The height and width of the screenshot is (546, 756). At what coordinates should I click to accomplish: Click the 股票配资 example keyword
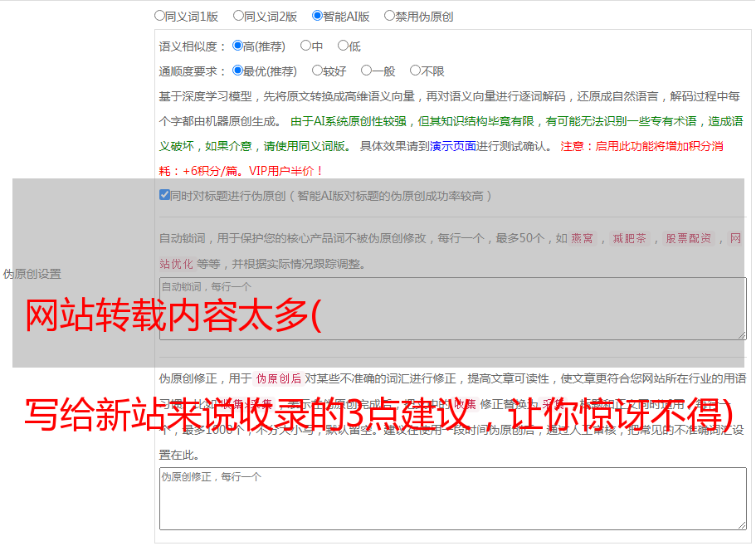[689, 238]
